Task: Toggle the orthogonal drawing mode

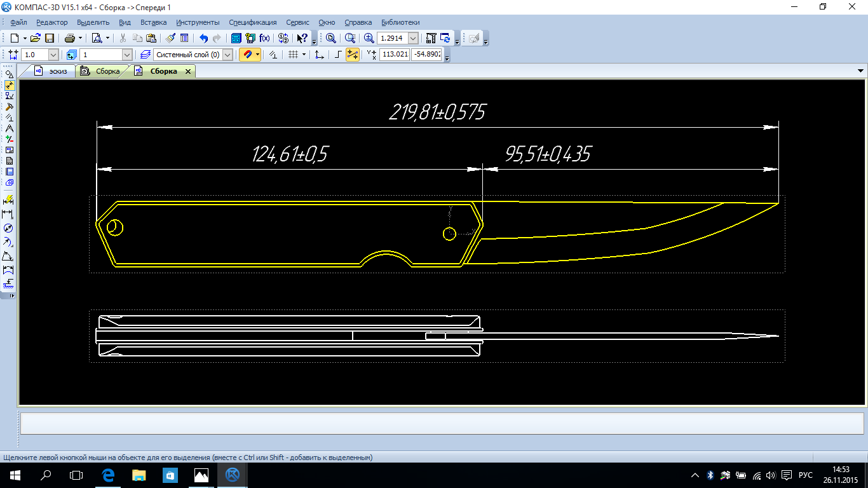Action: point(338,55)
